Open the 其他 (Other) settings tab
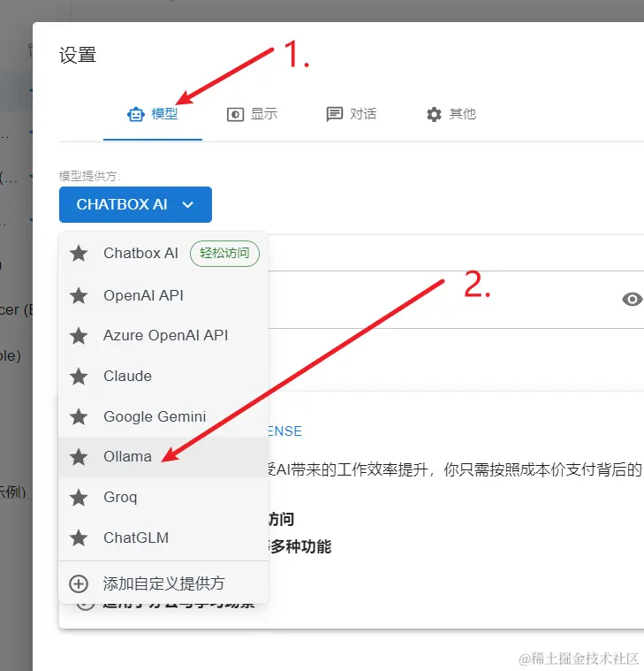 point(451,114)
